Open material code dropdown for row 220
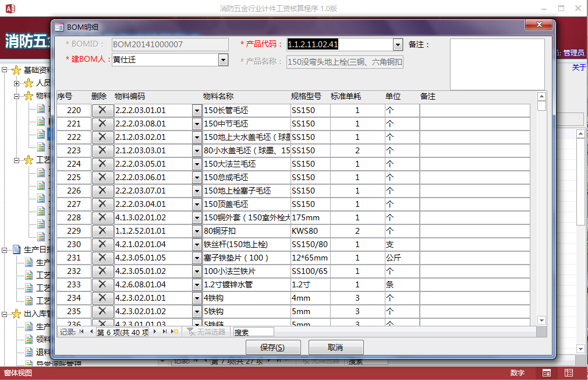This screenshot has height=380, width=588. pos(197,110)
